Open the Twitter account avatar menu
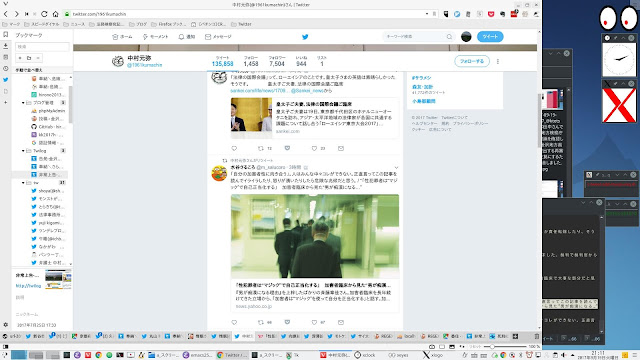The width and height of the screenshot is (640, 360). pos(466,37)
